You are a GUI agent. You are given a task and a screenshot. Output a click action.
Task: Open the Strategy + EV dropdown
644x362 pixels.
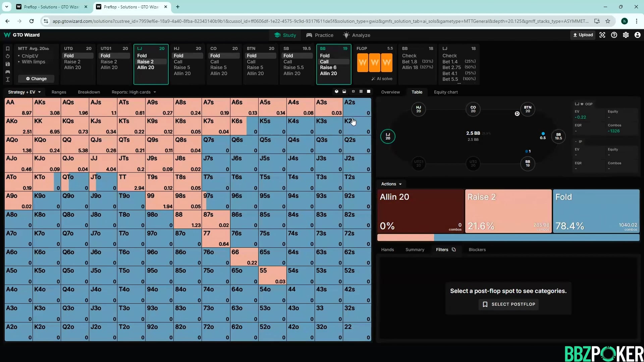pyautogui.click(x=24, y=92)
